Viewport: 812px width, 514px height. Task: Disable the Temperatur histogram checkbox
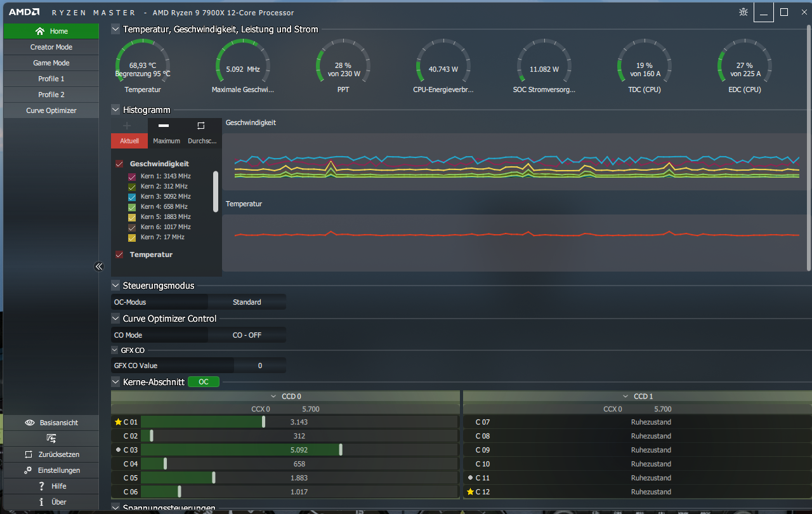[119, 254]
